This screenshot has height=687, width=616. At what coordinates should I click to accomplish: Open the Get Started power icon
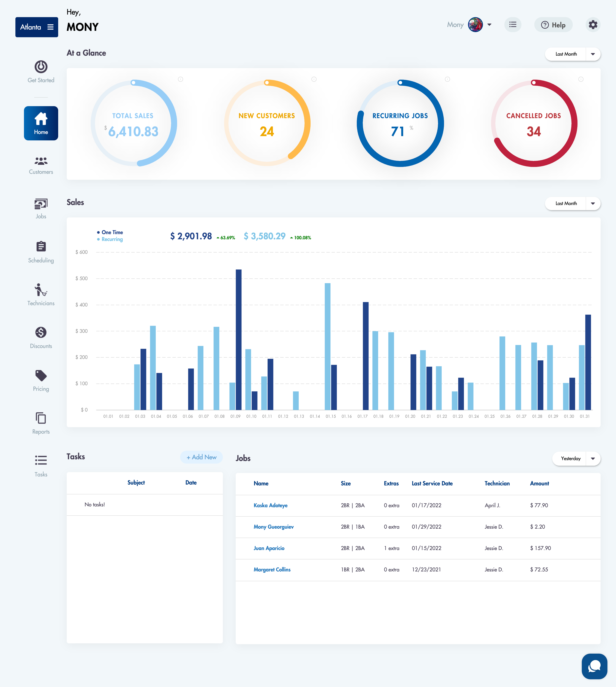(41, 67)
